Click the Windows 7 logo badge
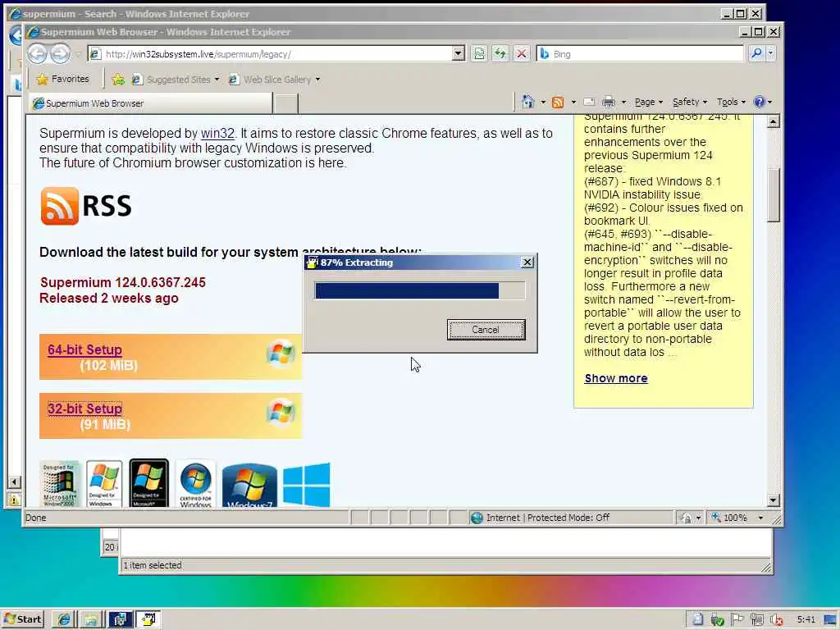The height and width of the screenshot is (630, 840). (249, 486)
